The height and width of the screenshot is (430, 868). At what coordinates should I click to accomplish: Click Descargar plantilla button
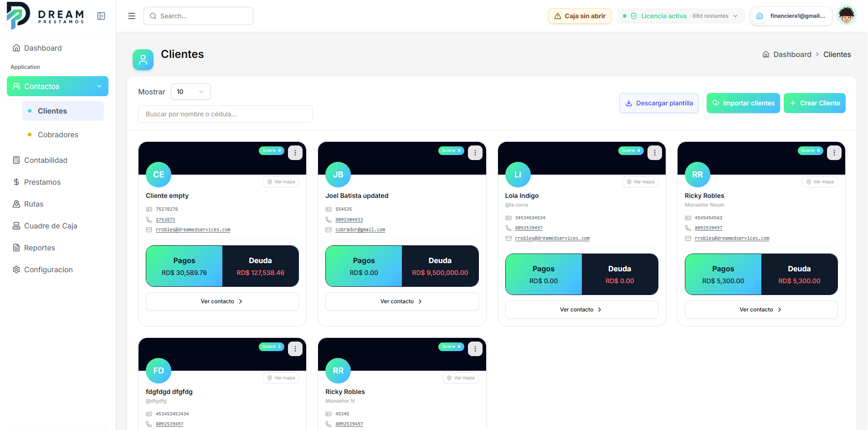click(659, 103)
